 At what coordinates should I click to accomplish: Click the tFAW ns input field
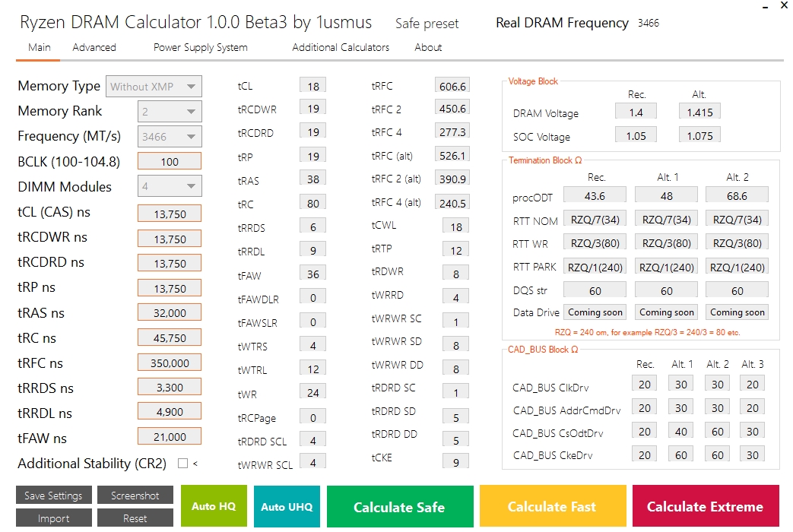click(170, 436)
